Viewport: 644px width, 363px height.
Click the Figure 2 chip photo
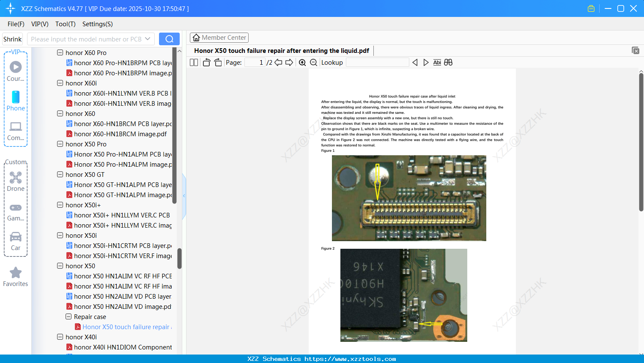pyautogui.click(x=404, y=295)
